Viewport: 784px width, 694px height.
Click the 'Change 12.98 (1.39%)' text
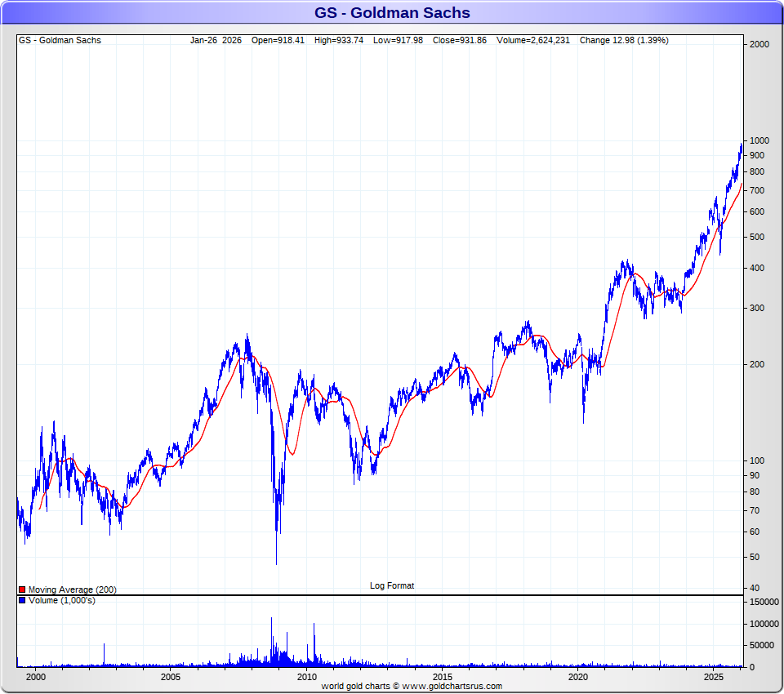(624, 40)
